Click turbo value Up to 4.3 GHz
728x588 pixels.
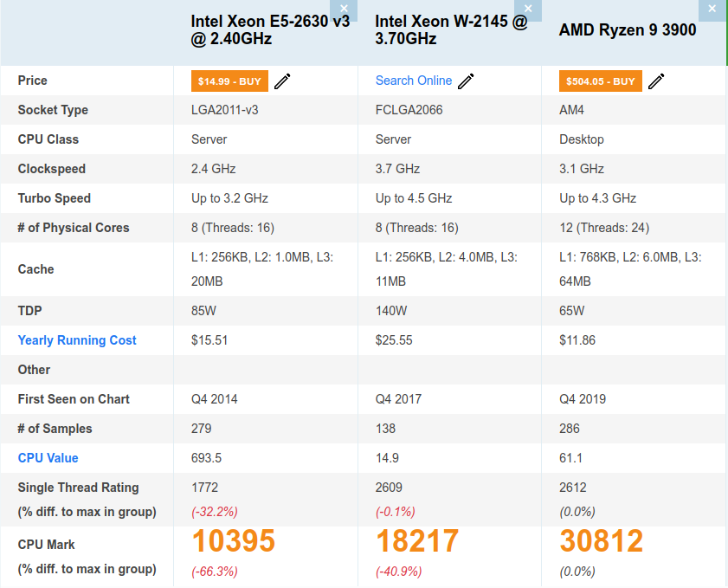click(598, 198)
